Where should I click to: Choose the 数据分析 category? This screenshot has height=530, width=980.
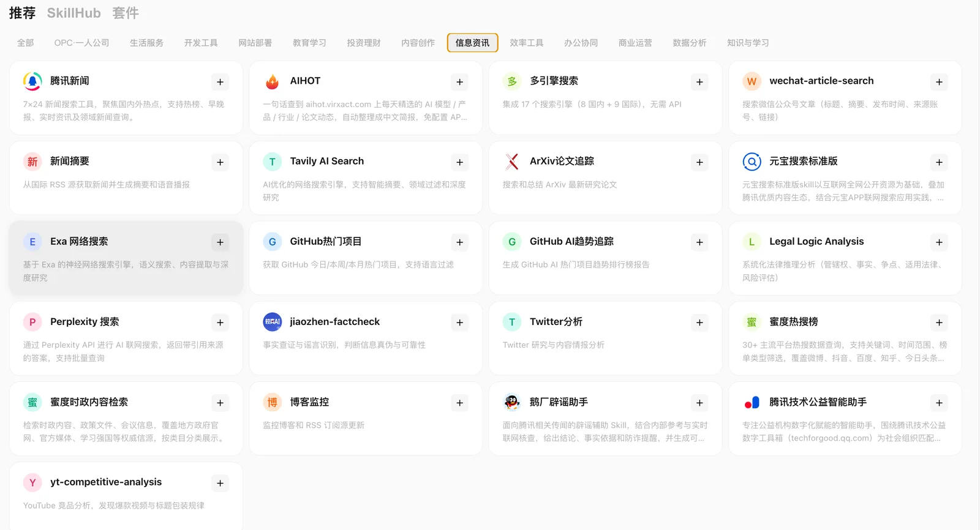690,43
